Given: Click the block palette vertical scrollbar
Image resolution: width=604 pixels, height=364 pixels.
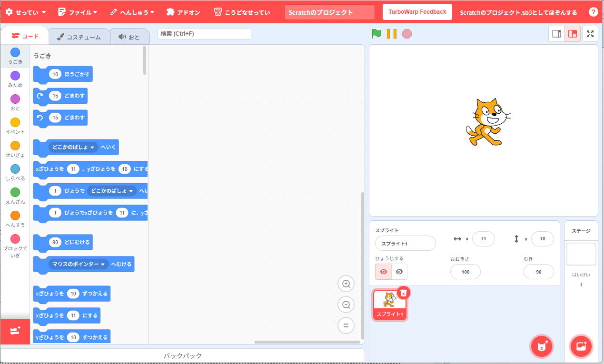Looking at the screenshot, I should click(x=145, y=60).
